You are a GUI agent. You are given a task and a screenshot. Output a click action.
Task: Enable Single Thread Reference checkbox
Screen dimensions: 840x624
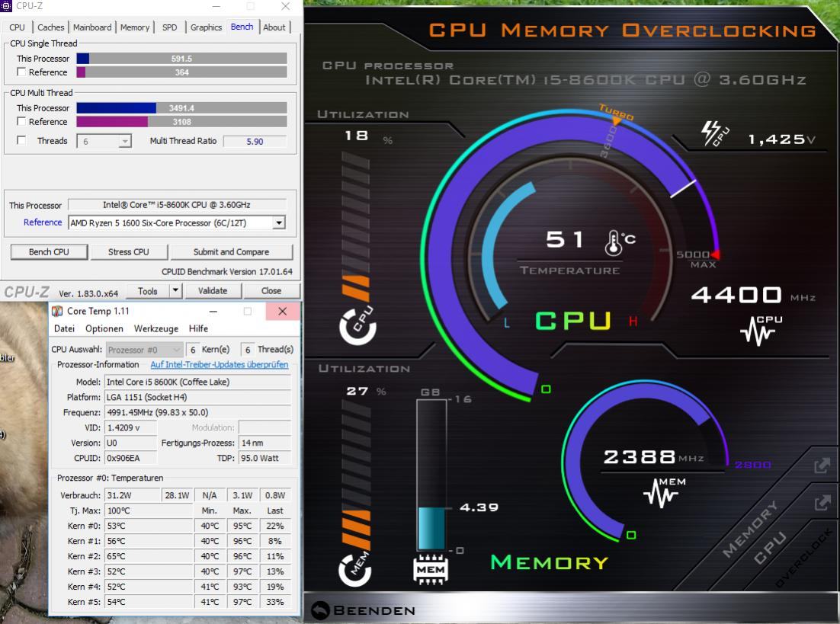pos(21,72)
